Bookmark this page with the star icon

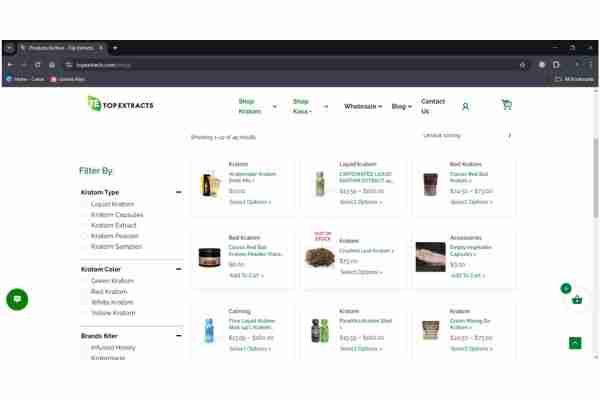[x=523, y=65]
